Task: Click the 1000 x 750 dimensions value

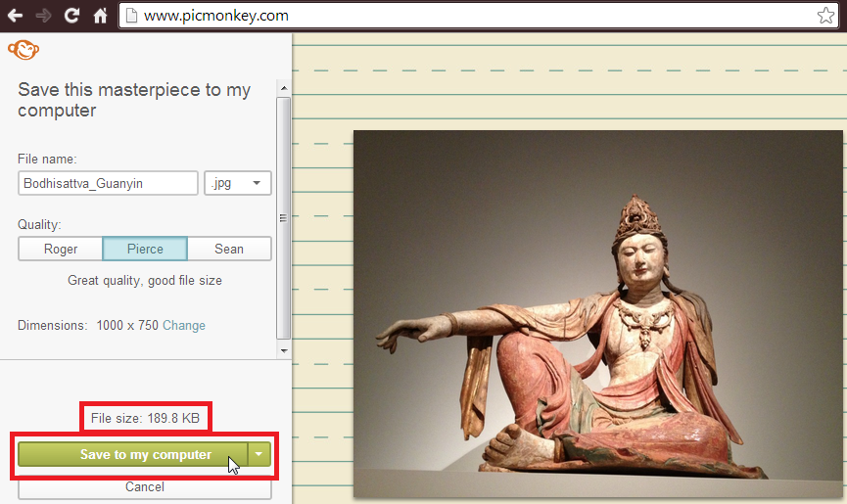Action: (x=127, y=325)
